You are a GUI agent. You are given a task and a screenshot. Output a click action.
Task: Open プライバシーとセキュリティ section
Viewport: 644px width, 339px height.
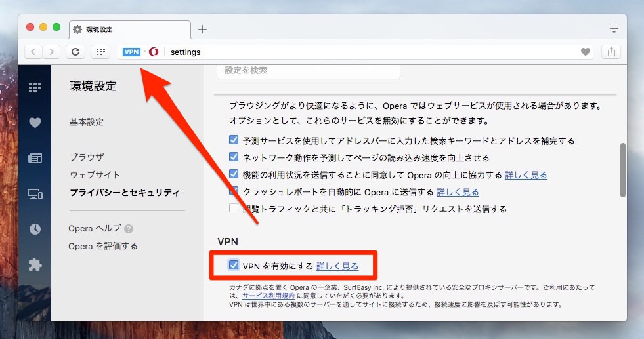point(125,193)
